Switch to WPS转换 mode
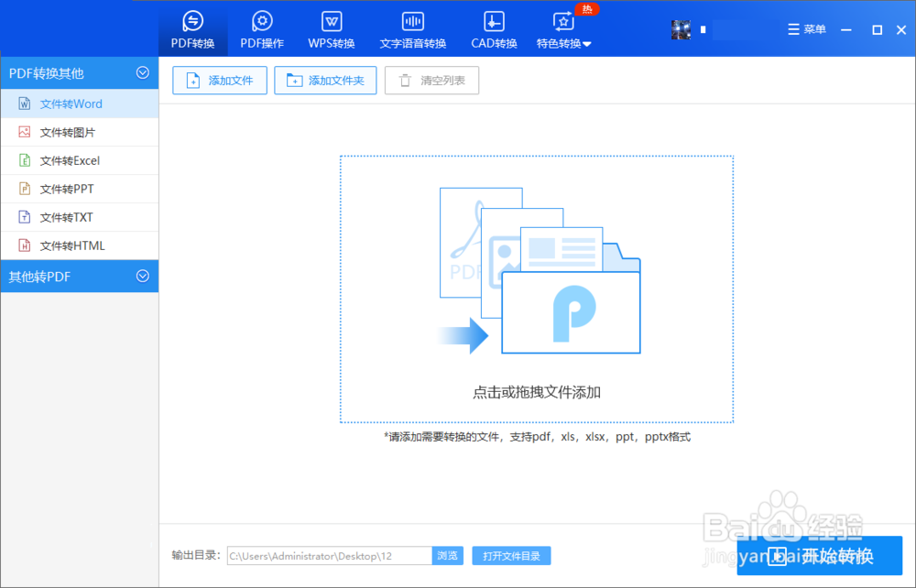Viewport: 916px width, 588px height. (331, 27)
